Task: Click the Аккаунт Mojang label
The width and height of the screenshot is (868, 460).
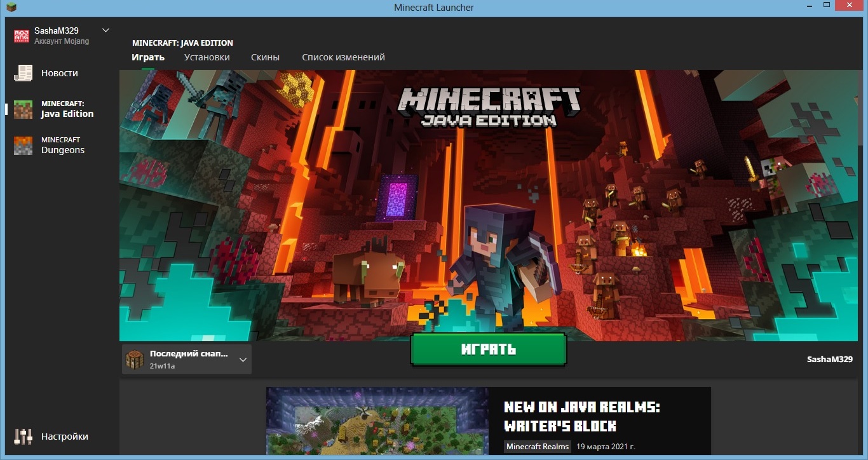Action: (62, 41)
